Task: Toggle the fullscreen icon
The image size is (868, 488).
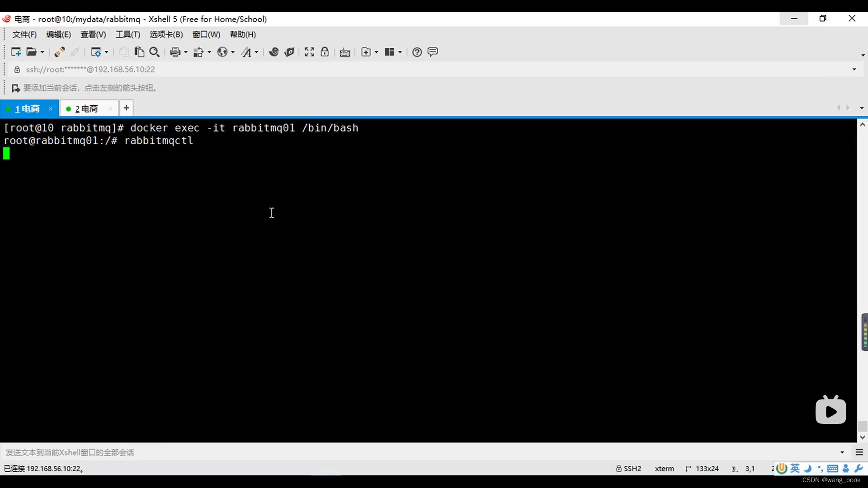Action: (309, 52)
